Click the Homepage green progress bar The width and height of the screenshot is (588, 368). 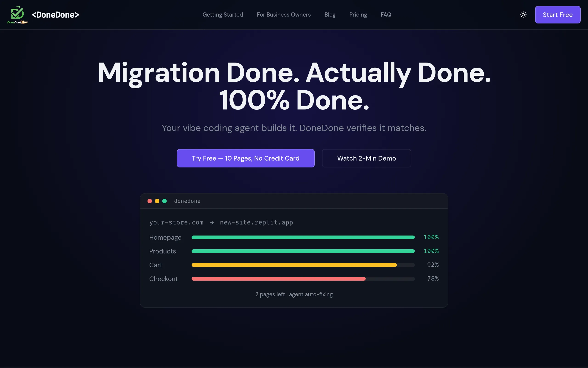pyautogui.click(x=303, y=237)
